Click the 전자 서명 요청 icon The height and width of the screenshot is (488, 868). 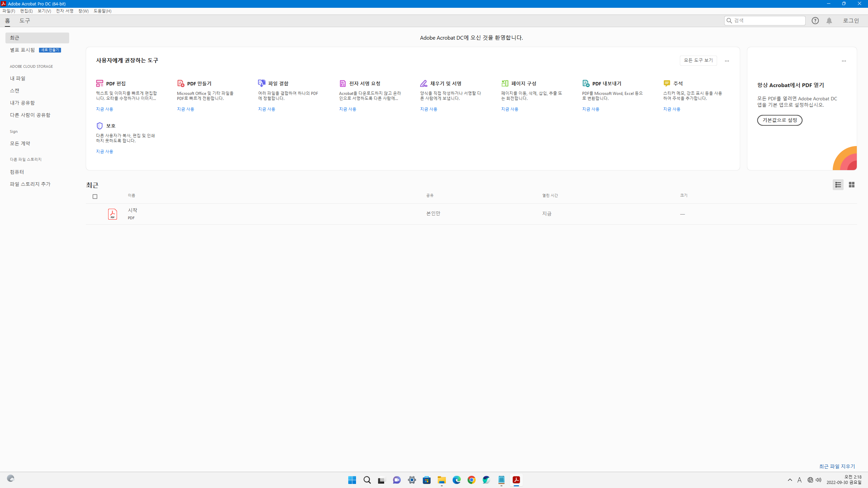pos(342,83)
